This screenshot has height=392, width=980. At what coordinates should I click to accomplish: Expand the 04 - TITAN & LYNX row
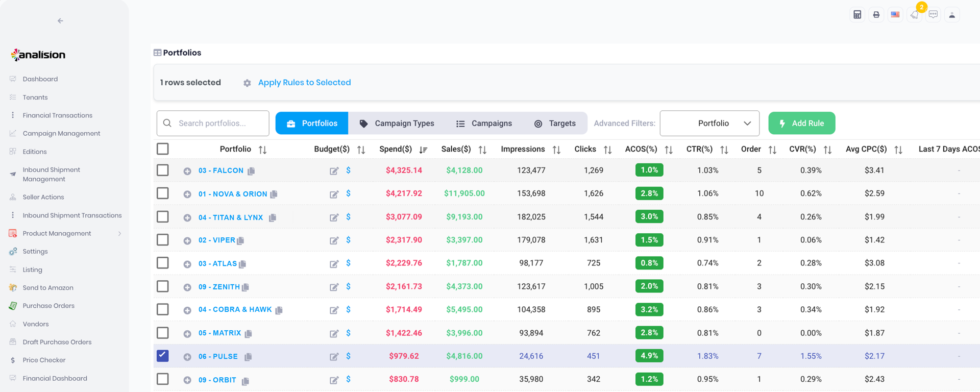(x=187, y=217)
